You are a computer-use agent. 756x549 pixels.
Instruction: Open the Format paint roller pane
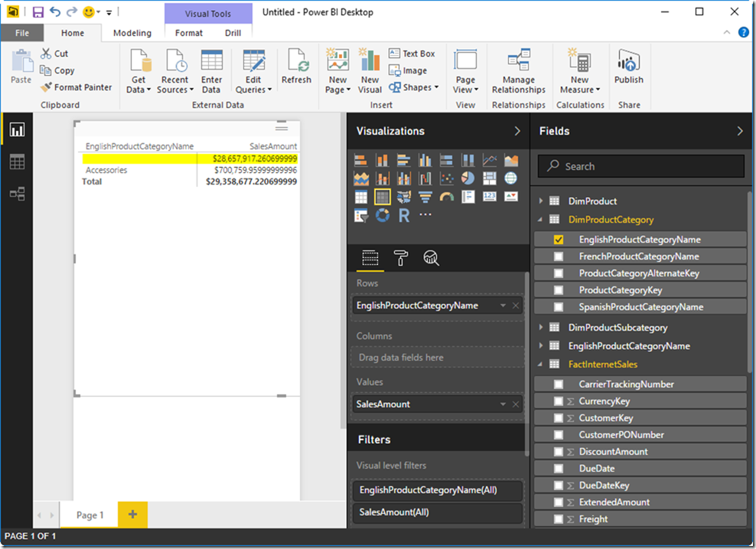[x=400, y=258]
